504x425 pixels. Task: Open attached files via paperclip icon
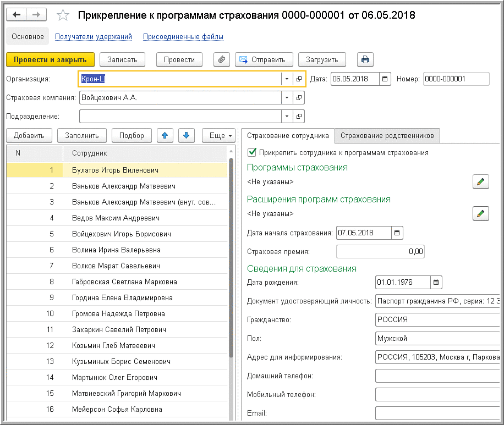tap(222, 59)
